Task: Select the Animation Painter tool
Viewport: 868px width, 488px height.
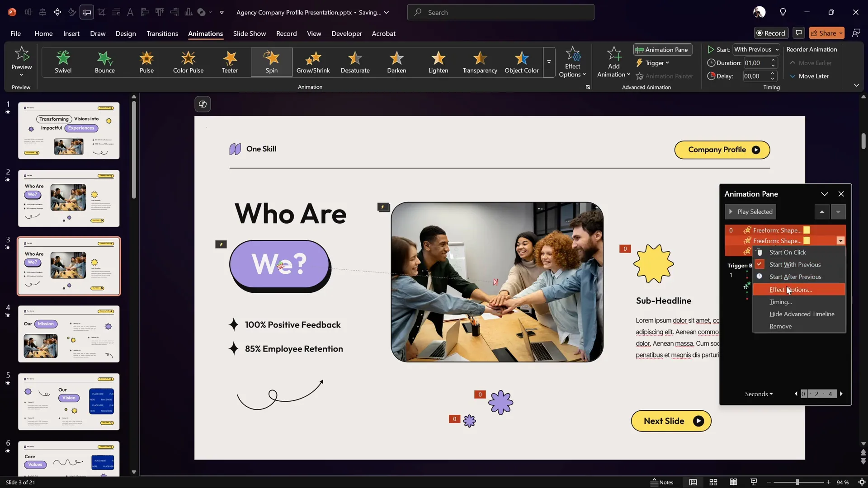Action: 665,76
